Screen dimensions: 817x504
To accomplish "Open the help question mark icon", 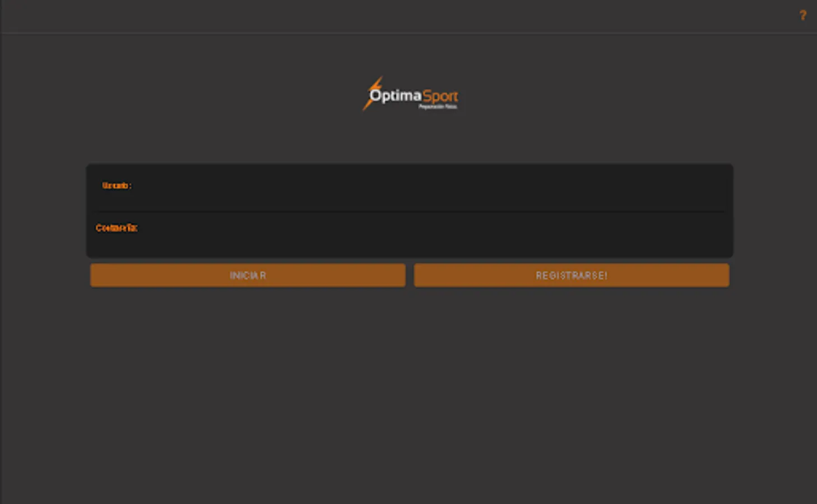I will [802, 15].
